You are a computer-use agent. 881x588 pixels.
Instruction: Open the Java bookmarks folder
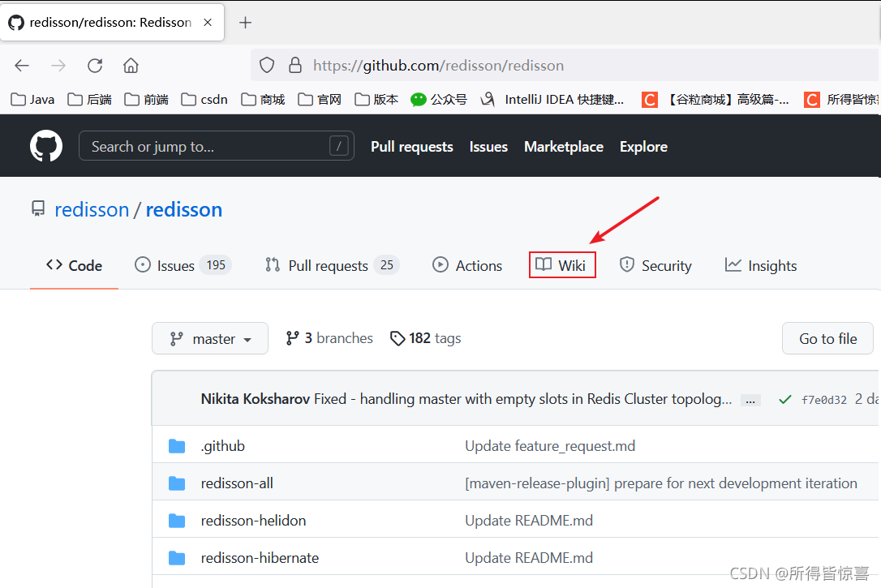tap(32, 100)
